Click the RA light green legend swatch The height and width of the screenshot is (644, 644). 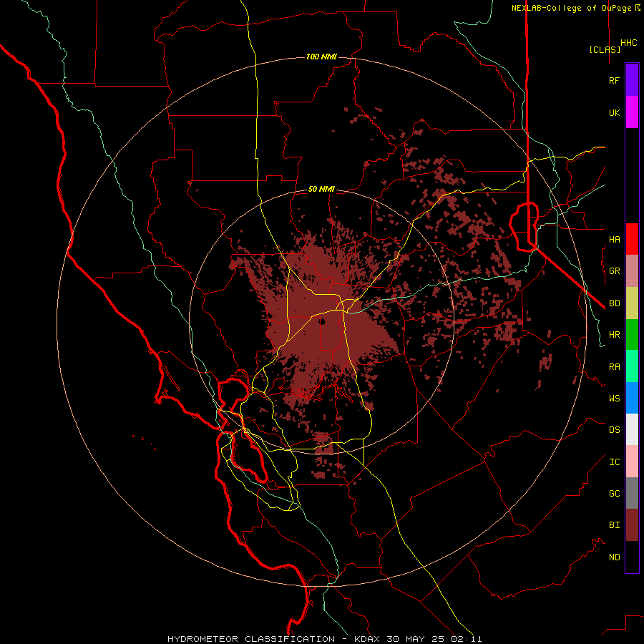pos(632,366)
